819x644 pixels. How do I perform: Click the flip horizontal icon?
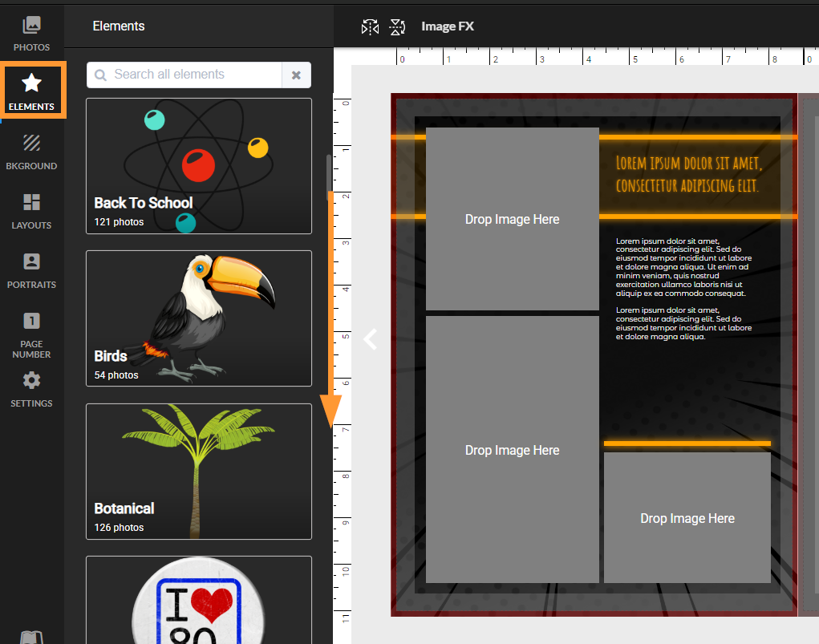[370, 26]
